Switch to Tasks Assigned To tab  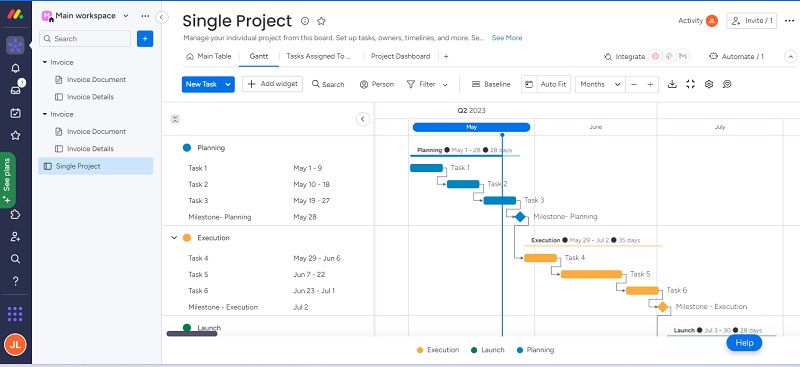(x=319, y=56)
